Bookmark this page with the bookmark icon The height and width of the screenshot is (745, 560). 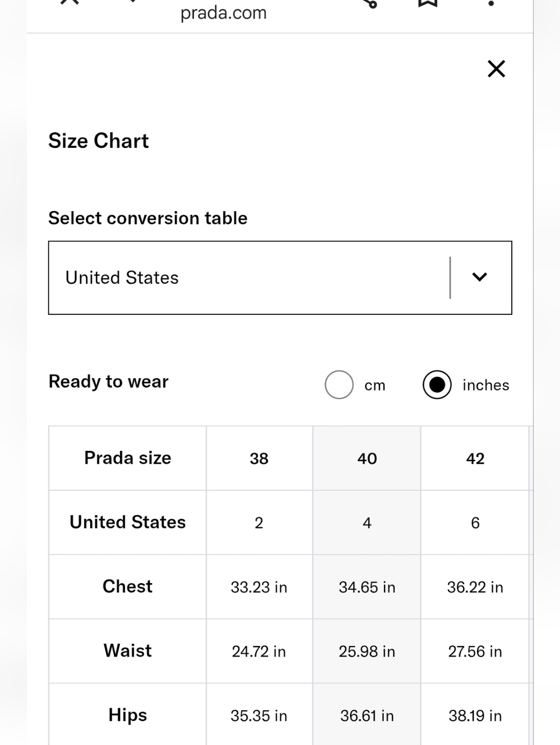click(x=428, y=3)
